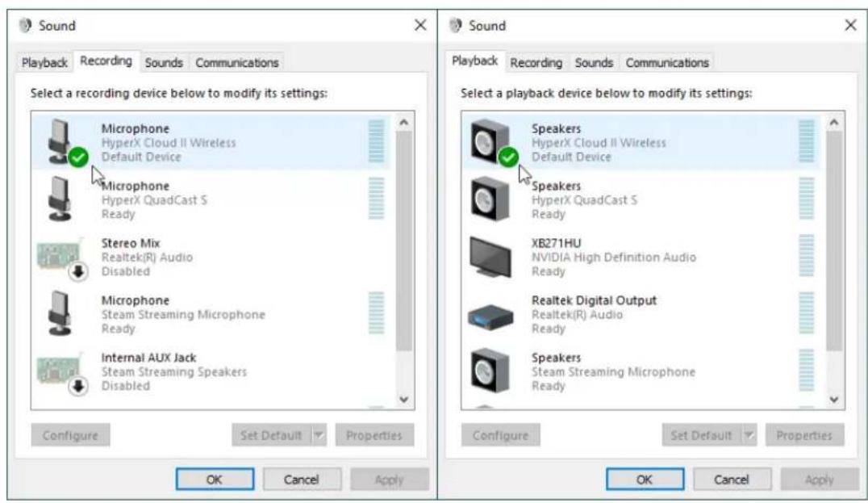Viewport: 868px width, 503px height.
Task: Click up arrow of recording device list scrollbar
Action: 404,123
